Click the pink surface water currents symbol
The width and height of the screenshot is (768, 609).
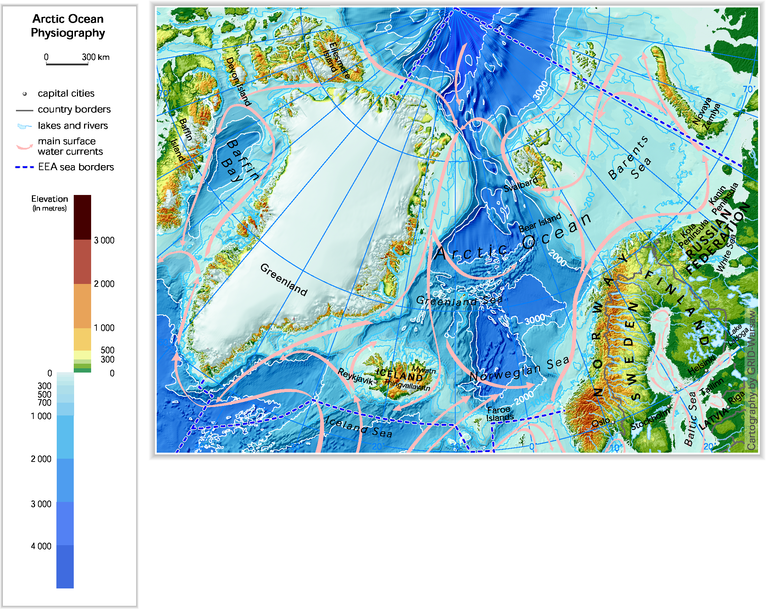click(26, 146)
